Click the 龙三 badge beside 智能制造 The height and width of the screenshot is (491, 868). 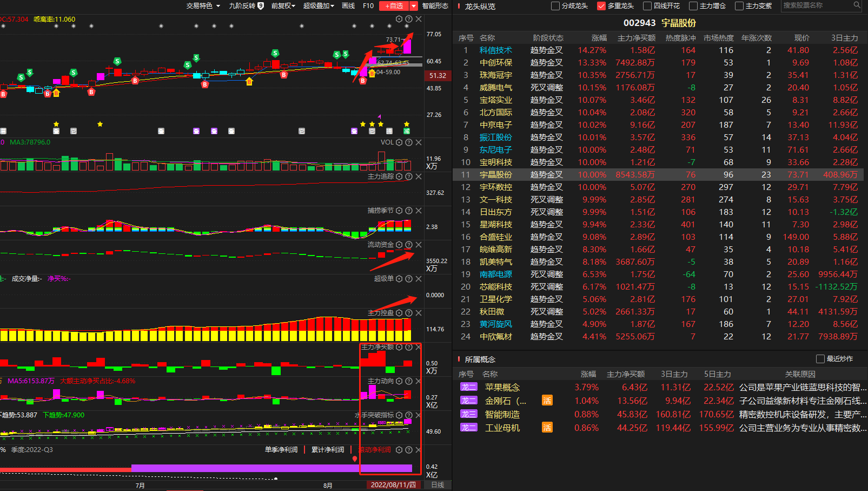click(x=469, y=414)
